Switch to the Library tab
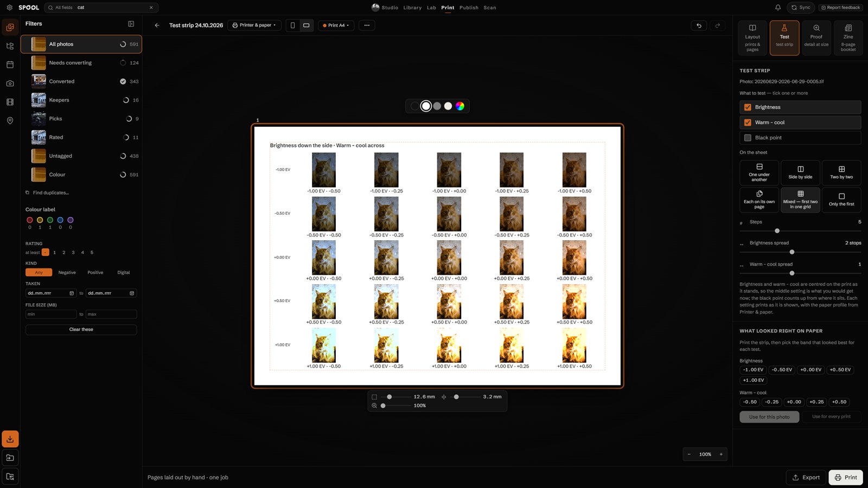Image resolution: width=868 pixels, height=488 pixels. [x=412, y=8]
